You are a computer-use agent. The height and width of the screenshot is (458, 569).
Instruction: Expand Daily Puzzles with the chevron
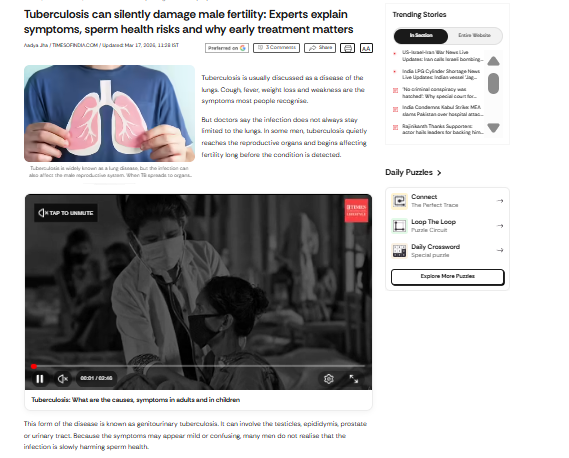click(439, 173)
